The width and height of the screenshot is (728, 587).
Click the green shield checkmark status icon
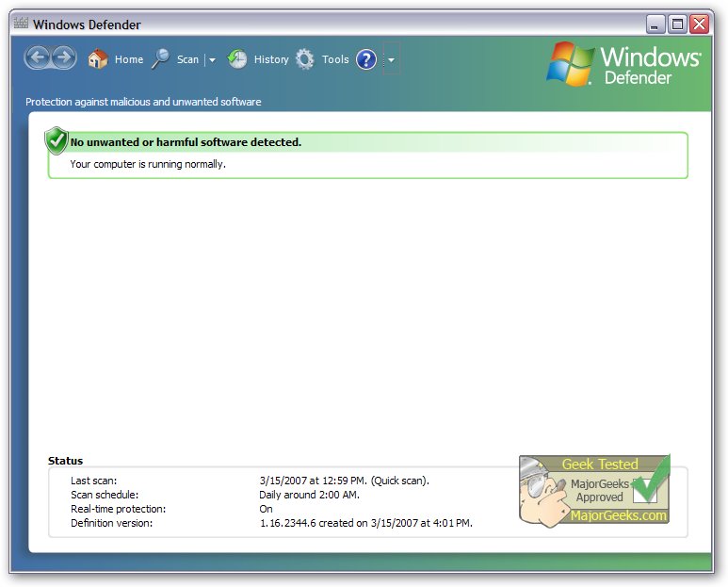(x=57, y=140)
